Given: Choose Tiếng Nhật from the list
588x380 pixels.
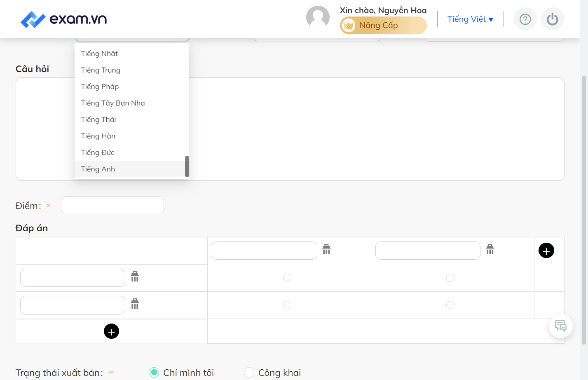Looking at the screenshot, I should pos(132,54).
